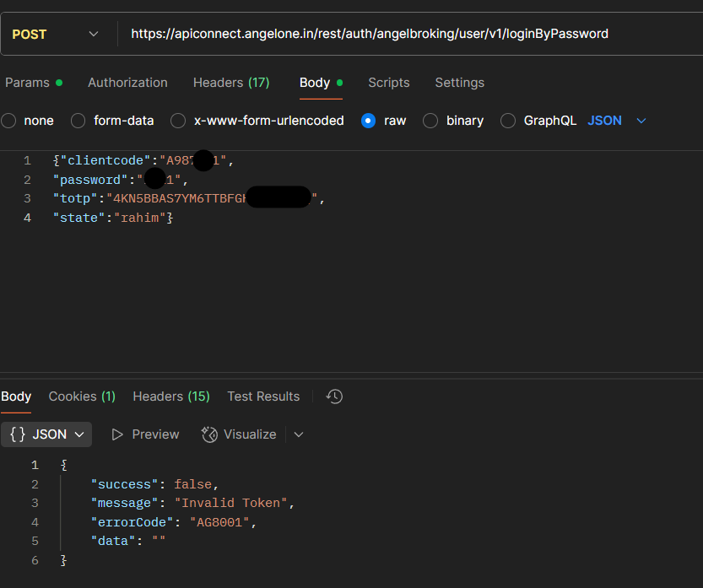Select the binary radio button
This screenshot has height=588, width=703.
[430, 121]
